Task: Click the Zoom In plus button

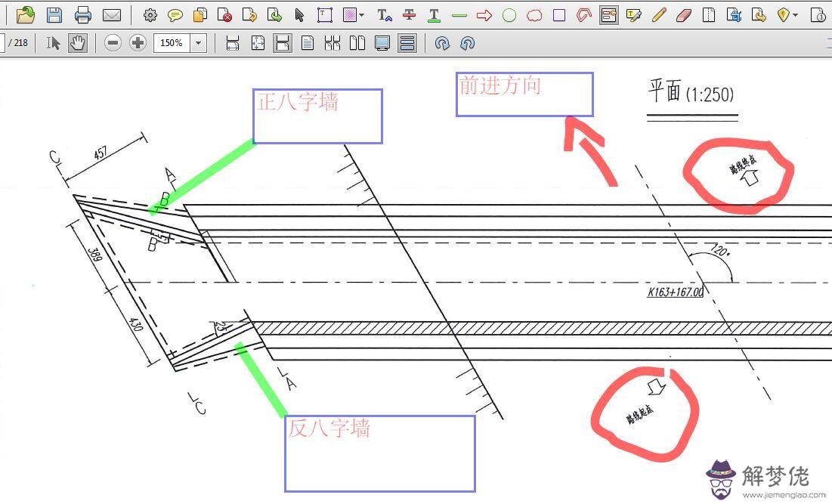Action: point(138,43)
